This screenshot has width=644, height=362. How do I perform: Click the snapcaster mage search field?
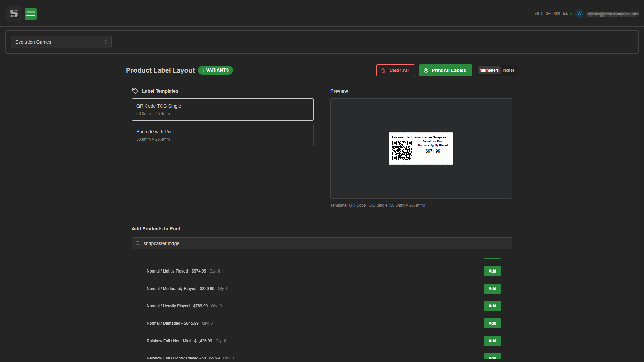coord(322,243)
